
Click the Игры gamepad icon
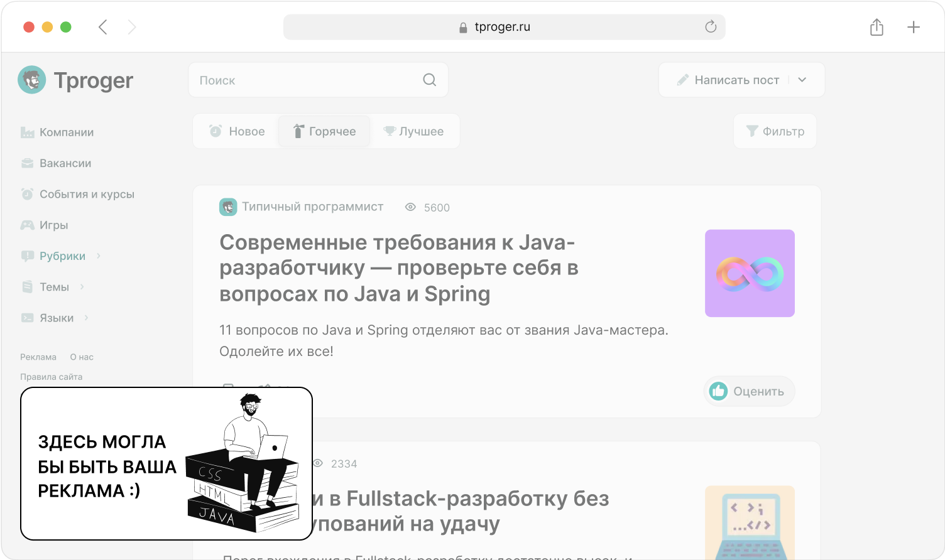[x=28, y=225]
